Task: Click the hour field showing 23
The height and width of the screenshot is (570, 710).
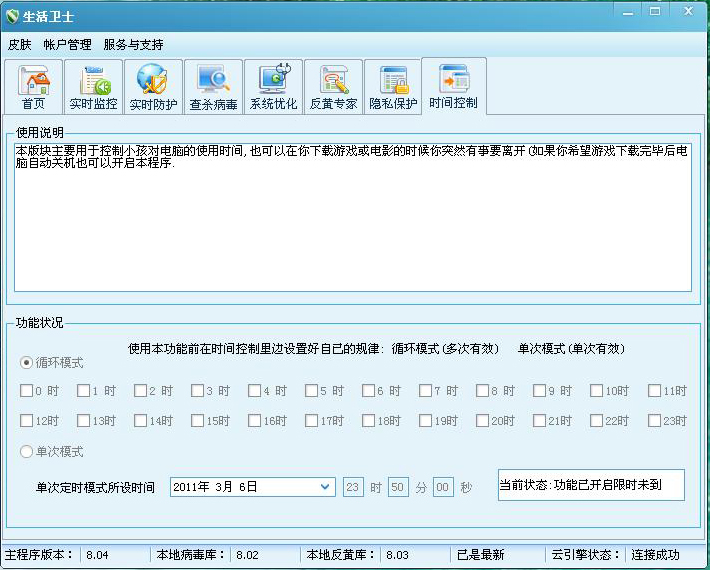Action: (353, 487)
